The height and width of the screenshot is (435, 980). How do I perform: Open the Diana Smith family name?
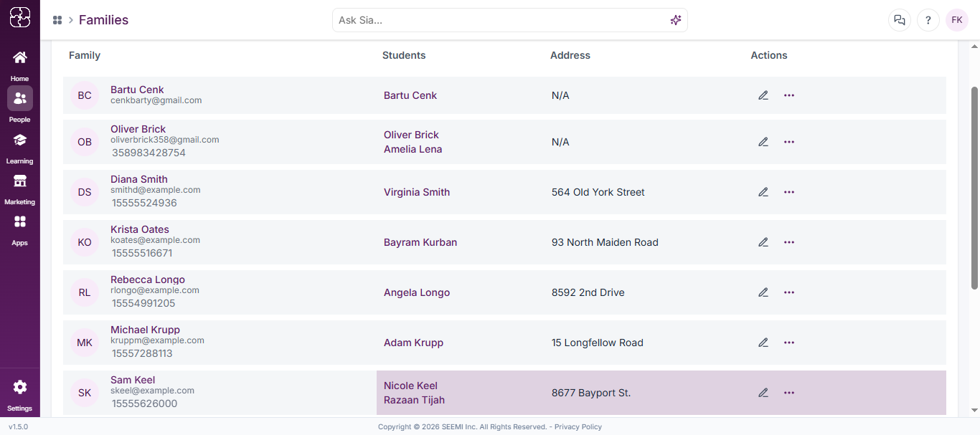(139, 179)
